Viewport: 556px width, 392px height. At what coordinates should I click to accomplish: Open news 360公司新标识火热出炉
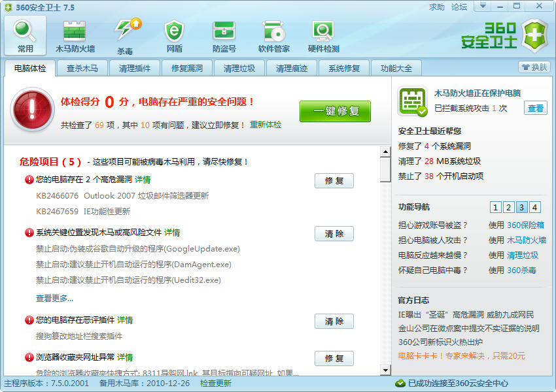440,342
